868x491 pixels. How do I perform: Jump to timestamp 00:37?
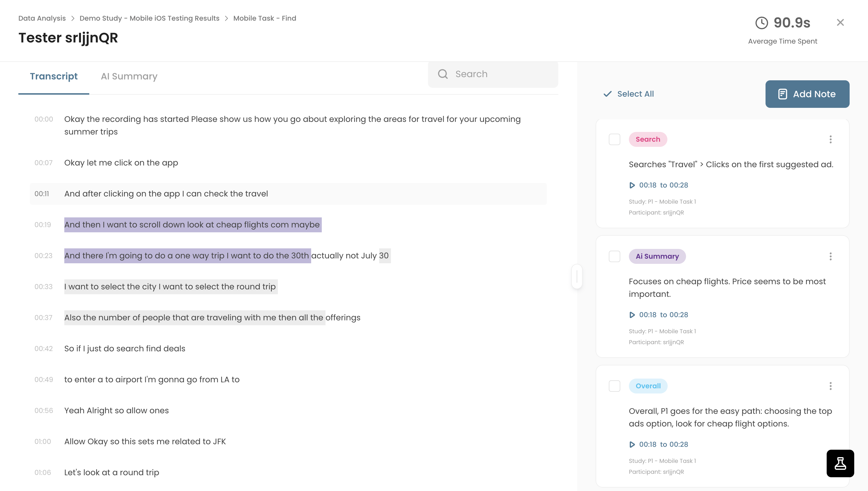click(x=44, y=318)
